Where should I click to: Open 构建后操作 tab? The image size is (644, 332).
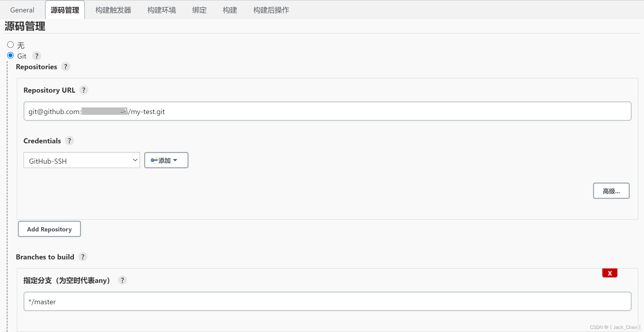pos(271,10)
